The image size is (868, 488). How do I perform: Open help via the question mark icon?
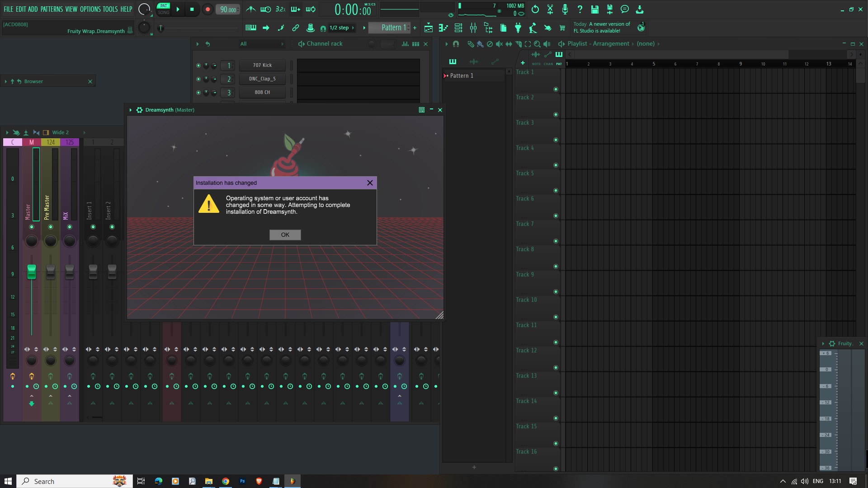tap(580, 9)
